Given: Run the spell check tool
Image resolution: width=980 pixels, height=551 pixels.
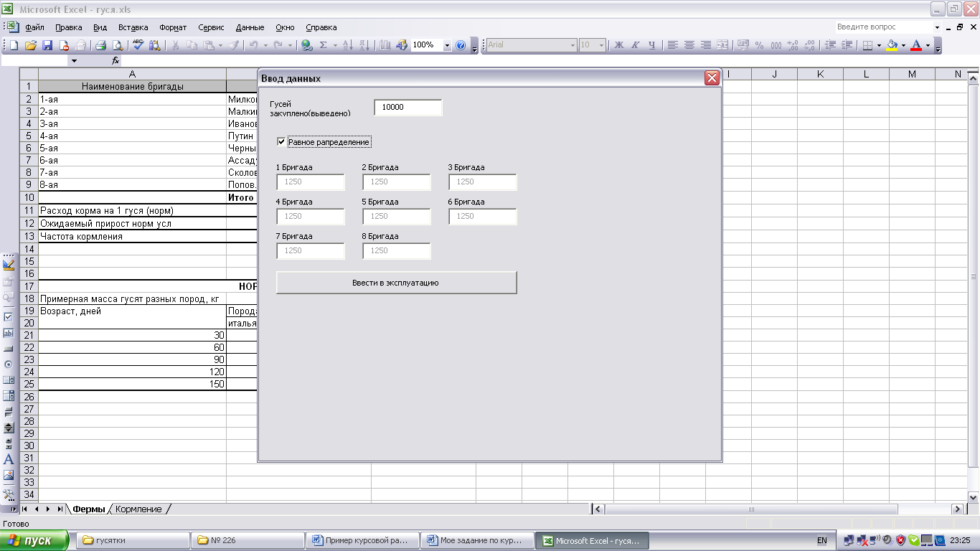Looking at the screenshot, I should pos(138,45).
